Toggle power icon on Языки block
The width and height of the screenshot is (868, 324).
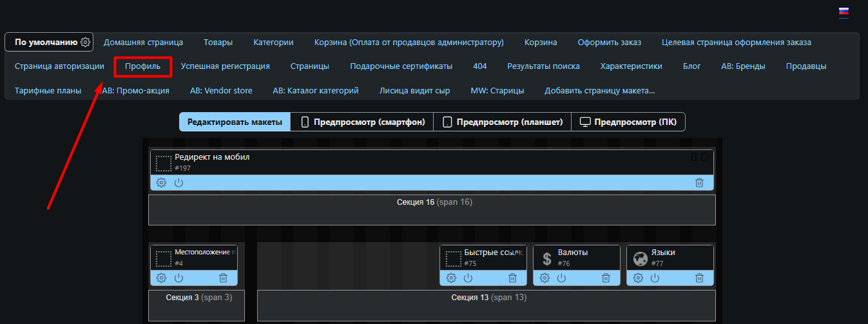coord(655,278)
